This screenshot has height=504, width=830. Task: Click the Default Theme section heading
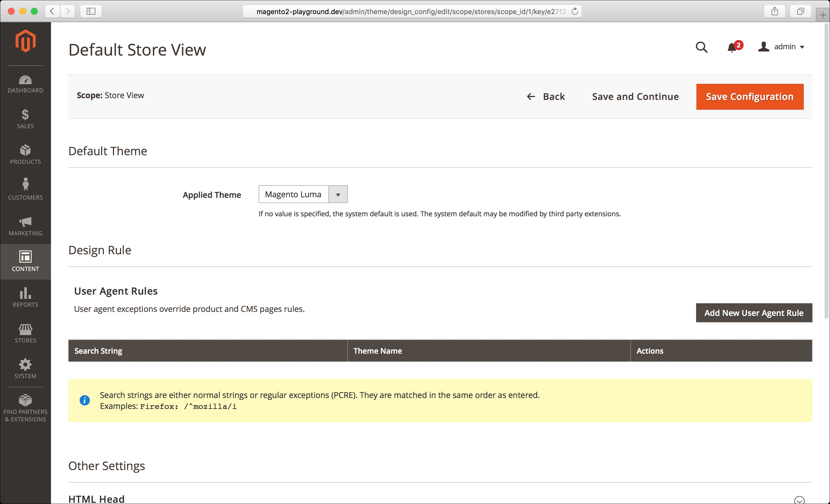107,151
